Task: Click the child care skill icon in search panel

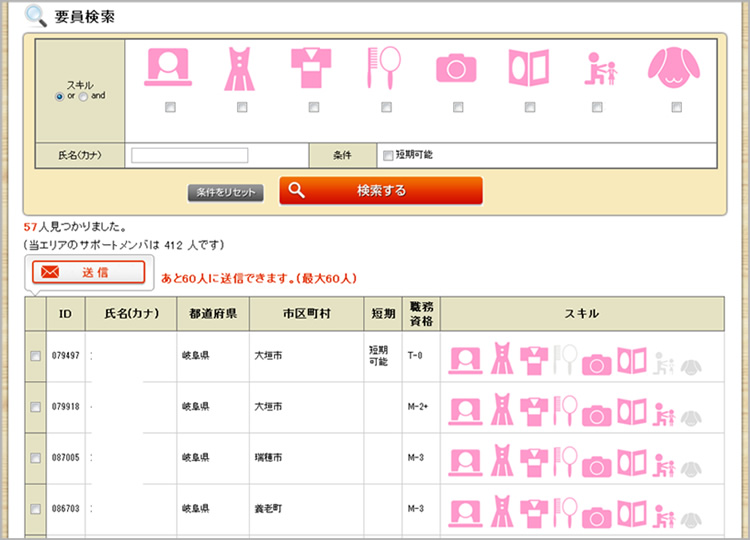Action: click(x=601, y=69)
